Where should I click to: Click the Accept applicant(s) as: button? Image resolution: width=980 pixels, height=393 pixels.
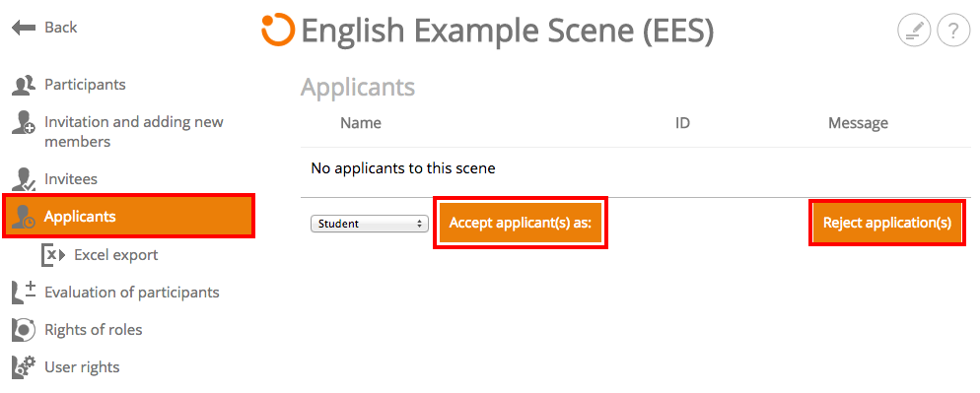point(520,223)
